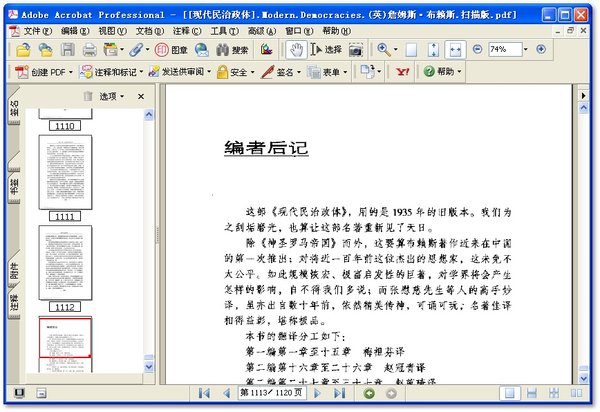600x412 pixels.
Task: Go to previous page arrow
Action: pos(227,393)
